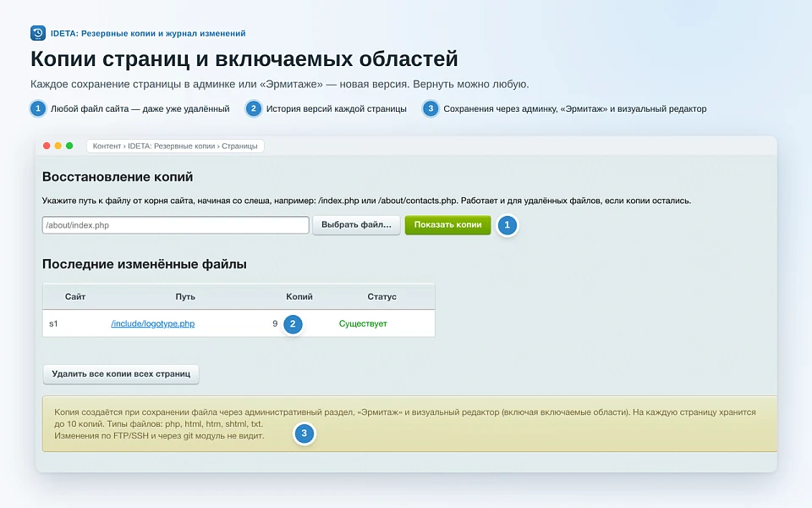Image resolution: width=812 pixels, height=508 pixels.
Task: Click the text Любой файл сайта — даже уже удалённый
Action: pyautogui.click(x=140, y=109)
